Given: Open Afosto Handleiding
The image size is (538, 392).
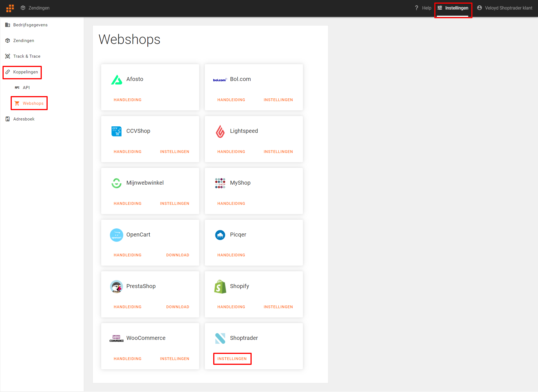Looking at the screenshot, I should click(127, 100).
